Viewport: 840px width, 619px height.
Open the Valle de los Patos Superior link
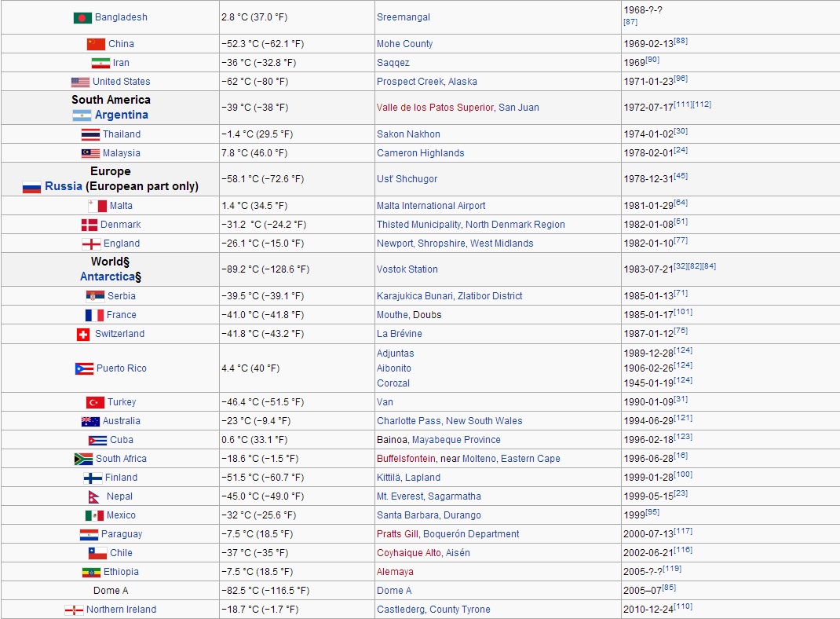(435, 107)
